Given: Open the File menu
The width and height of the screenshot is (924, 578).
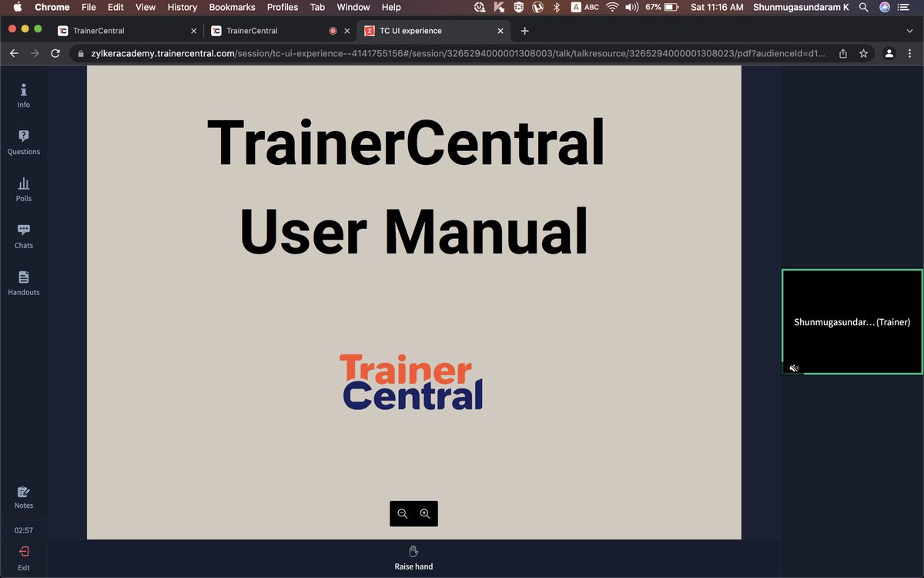Looking at the screenshot, I should (x=89, y=7).
